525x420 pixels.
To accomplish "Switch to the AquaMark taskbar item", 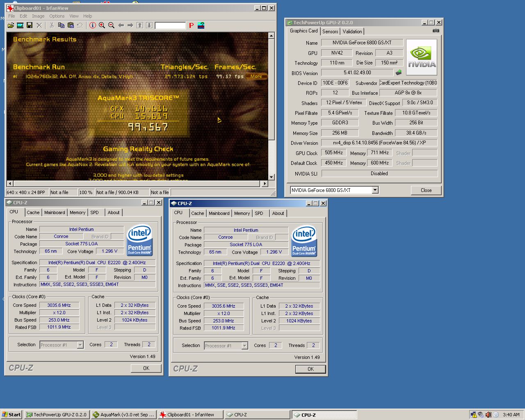I will pos(123,415).
